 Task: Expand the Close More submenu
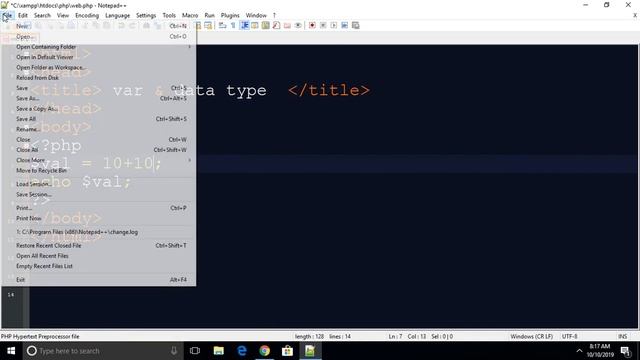click(x=99, y=160)
